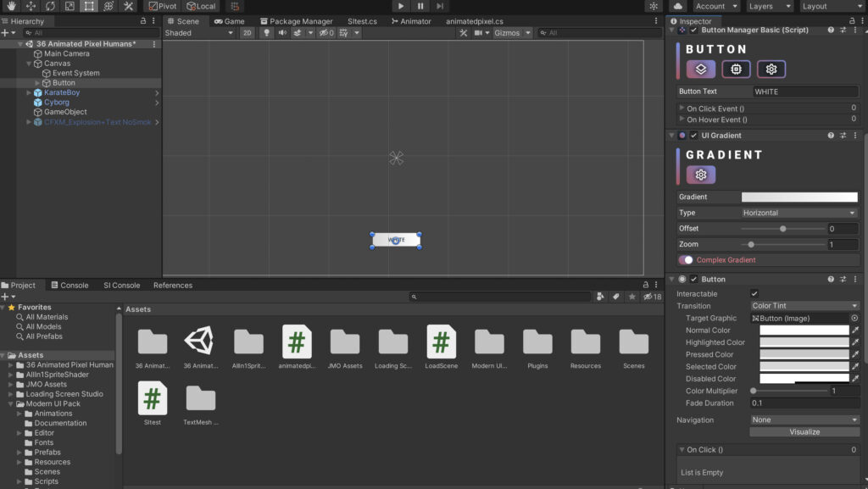This screenshot has width=868, height=489.
Task: Select the Move tool in the toolbar
Action: coord(31,6)
